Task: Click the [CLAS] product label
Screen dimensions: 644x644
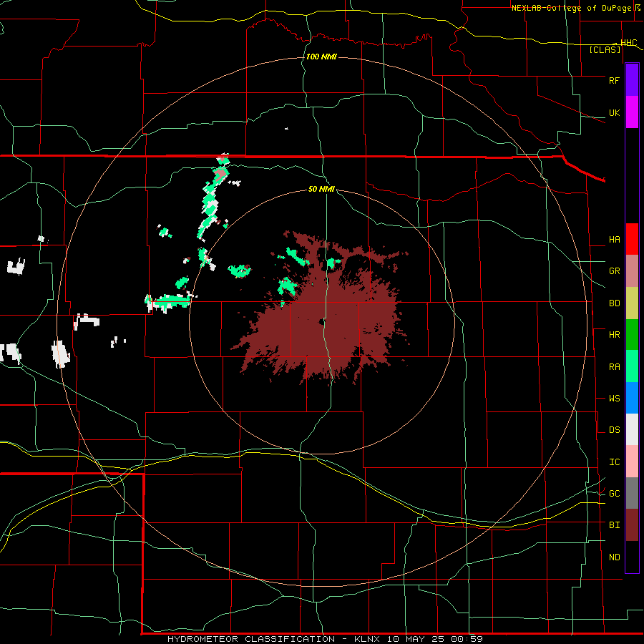Action: (x=605, y=49)
